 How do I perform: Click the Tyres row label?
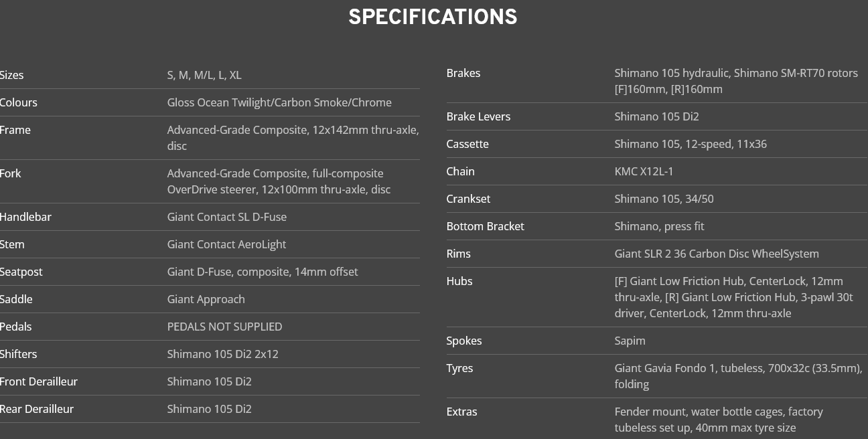pos(459,368)
